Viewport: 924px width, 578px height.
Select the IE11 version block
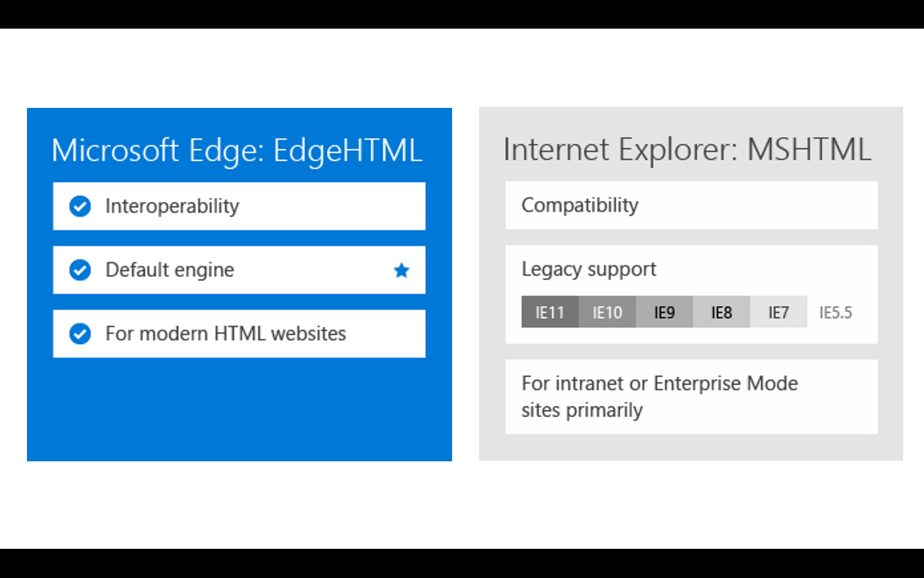[550, 312]
